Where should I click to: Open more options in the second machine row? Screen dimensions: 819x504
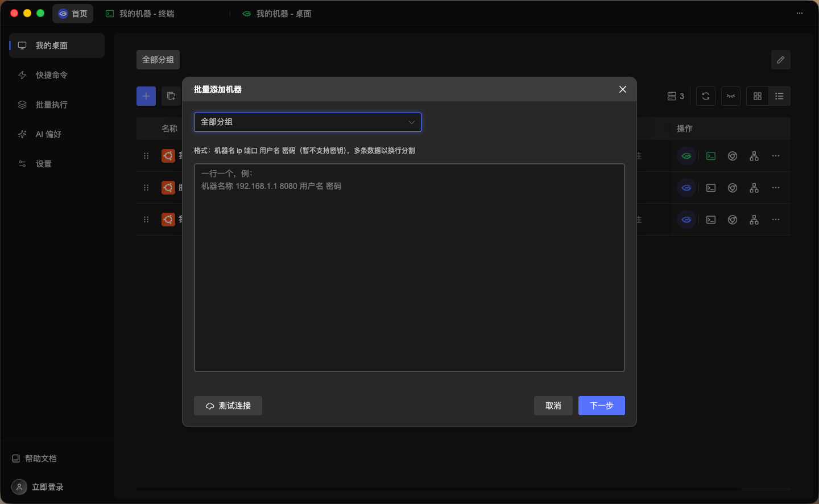(x=776, y=188)
